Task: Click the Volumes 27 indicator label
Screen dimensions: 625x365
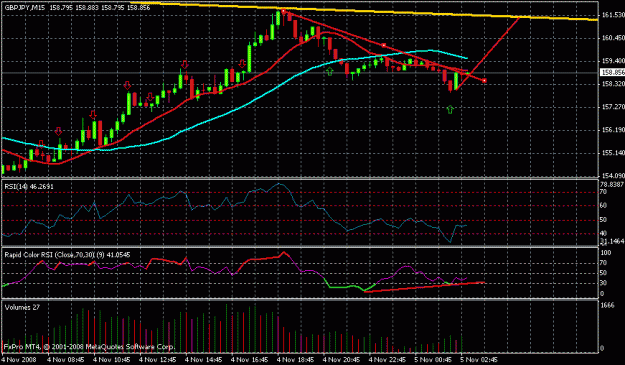Action: (x=22, y=307)
